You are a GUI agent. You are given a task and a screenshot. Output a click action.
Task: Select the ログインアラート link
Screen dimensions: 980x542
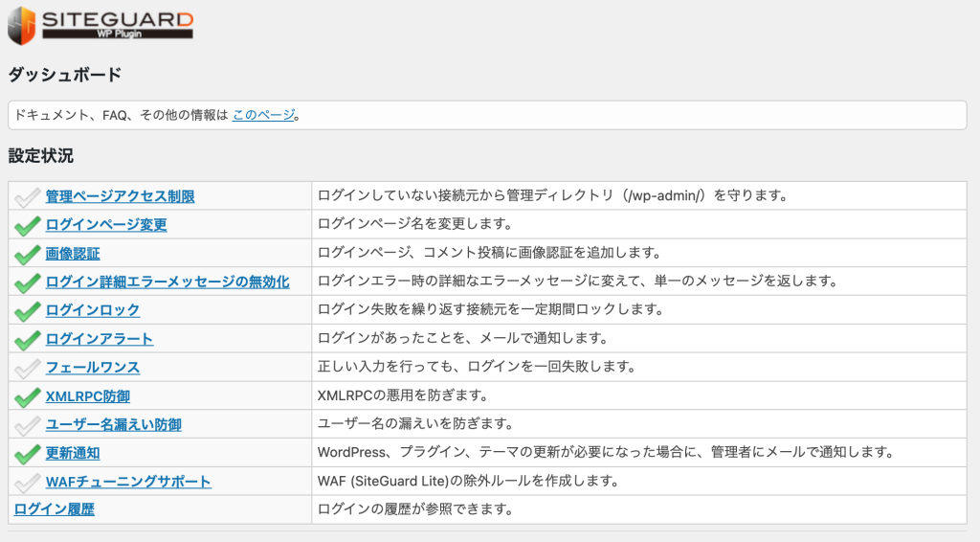(100, 339)
